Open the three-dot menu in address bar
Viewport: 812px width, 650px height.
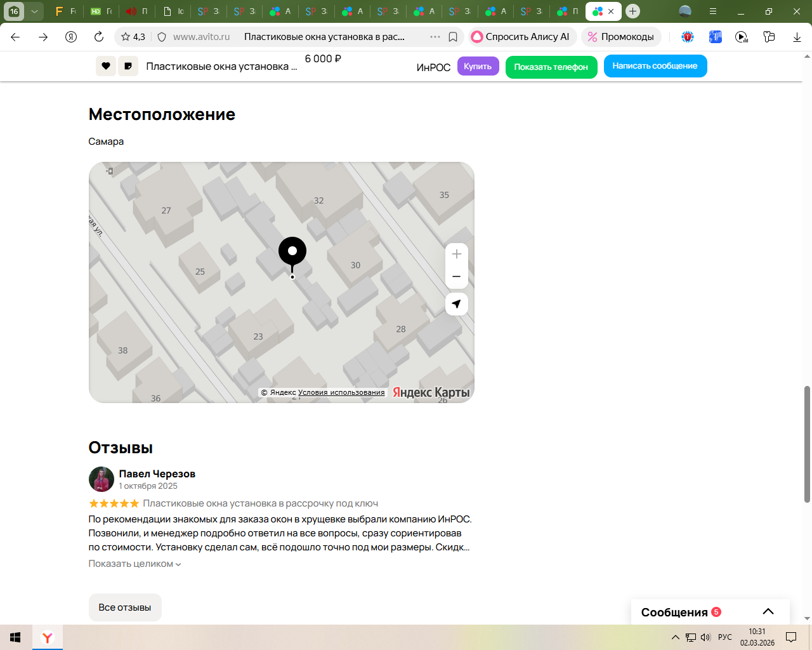pyautogui.click(x=435, y=37)
